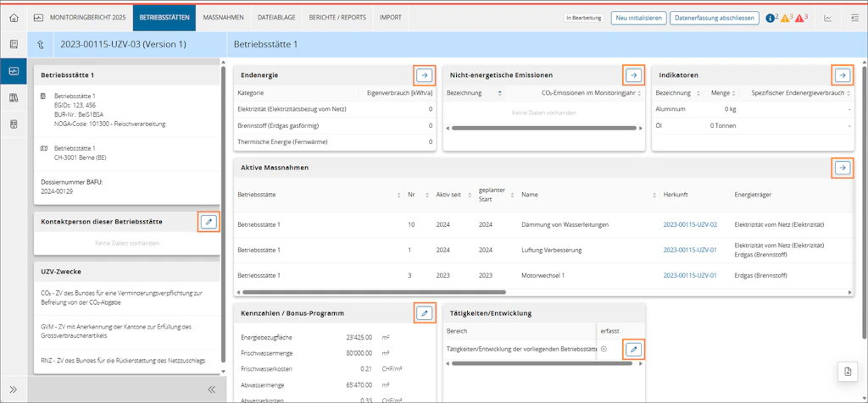The width and height of the screenshot is (868, 403).
Task: Toggle the right panel list icon
Action: coord(854,18)
